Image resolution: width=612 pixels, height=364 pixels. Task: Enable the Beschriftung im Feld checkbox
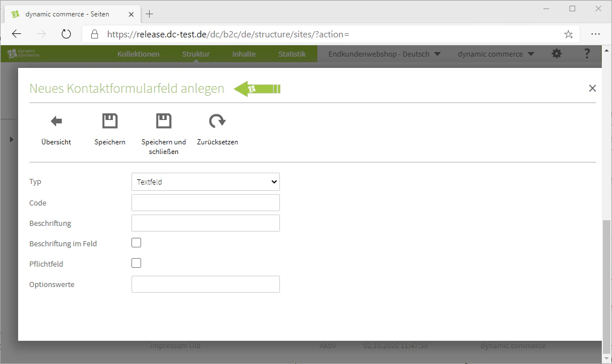(136, 243)
